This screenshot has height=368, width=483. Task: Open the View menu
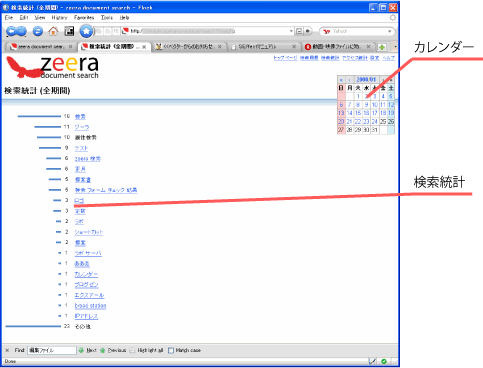click(40, 18)
